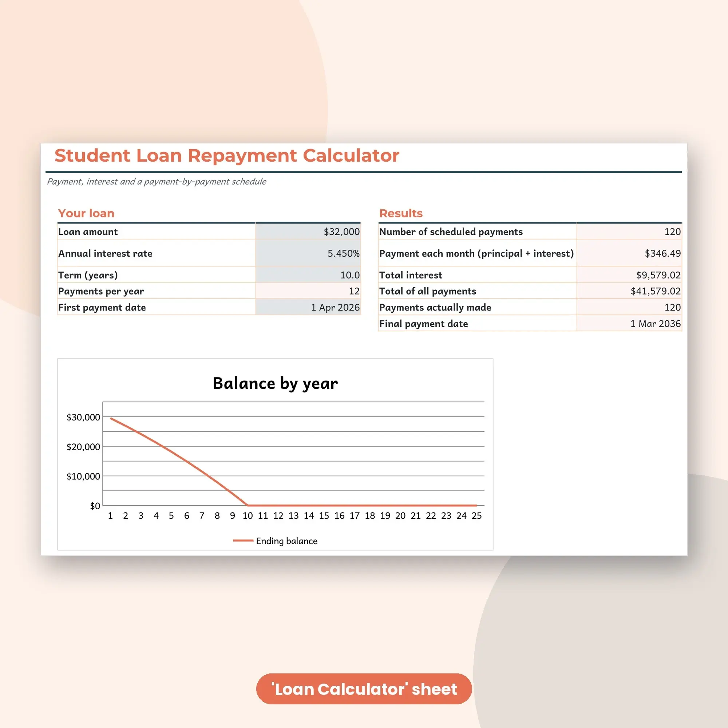The height and width of the screenshot is (728, 728).
Task: Click the 'Final payment date' label
Action: click(424, 324)
